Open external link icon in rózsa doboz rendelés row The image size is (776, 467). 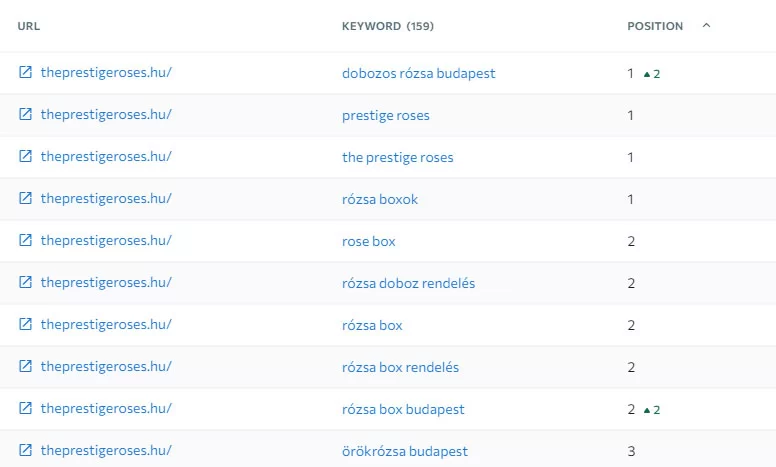point(25,282)
